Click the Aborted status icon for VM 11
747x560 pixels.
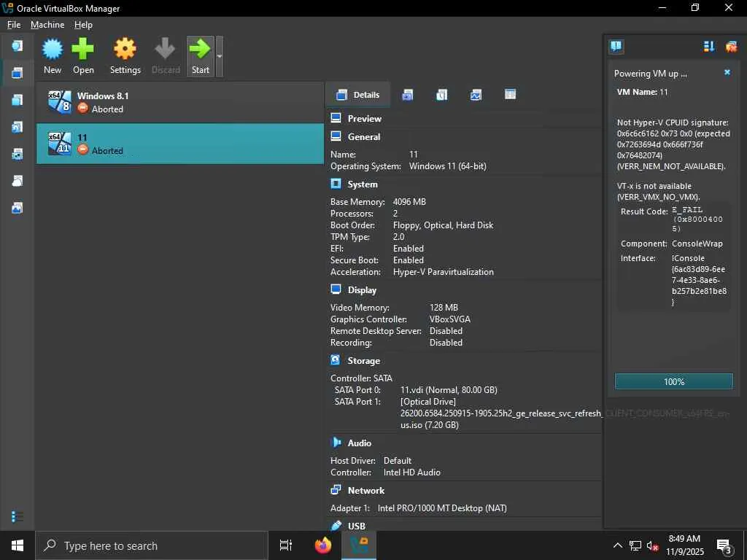pyautogui.click(x=83, y=150)
